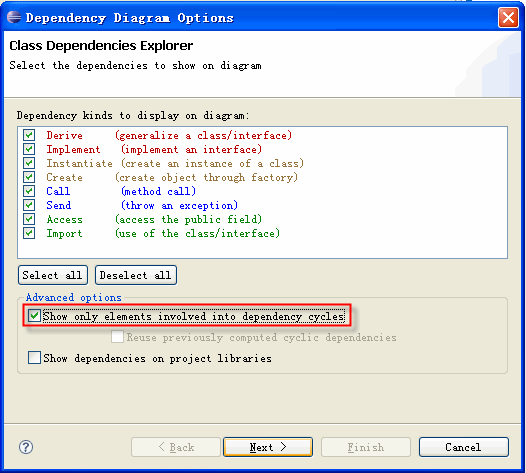Disable the Call dependency checkbox

pyautogui.click(x=29, y=191)
